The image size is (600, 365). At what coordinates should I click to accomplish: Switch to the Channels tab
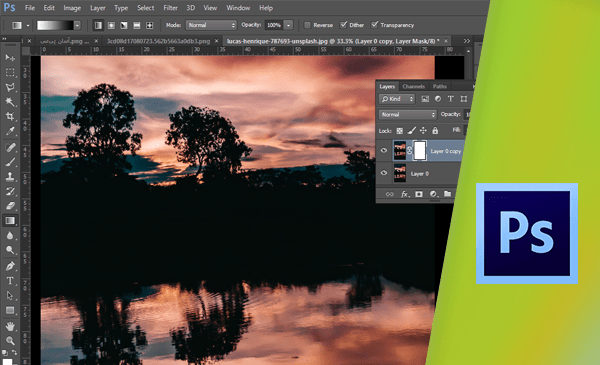[414, 86]
